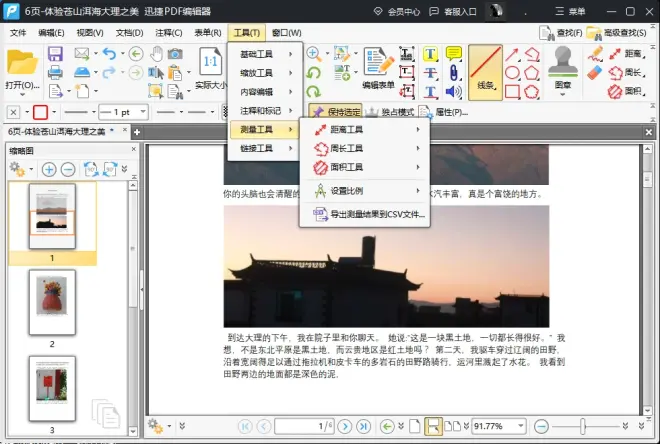Zoom out thumbnails with the minus icon
The image size is (660, 444).
(68, 169)
